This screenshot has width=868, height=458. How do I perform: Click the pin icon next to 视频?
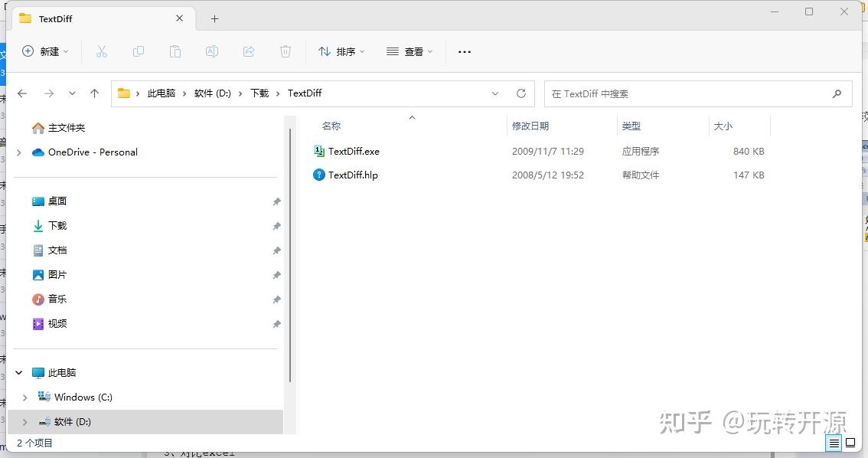(x=276, y=324)
